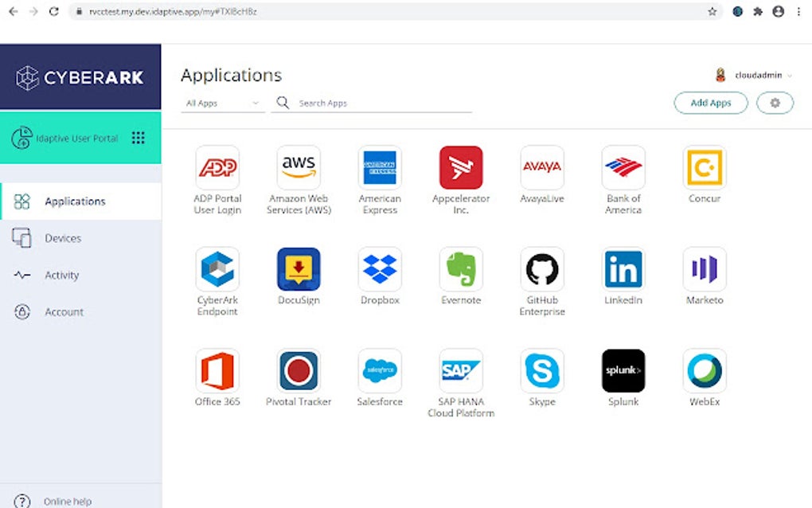Open the Online help link

pos(68,501)
